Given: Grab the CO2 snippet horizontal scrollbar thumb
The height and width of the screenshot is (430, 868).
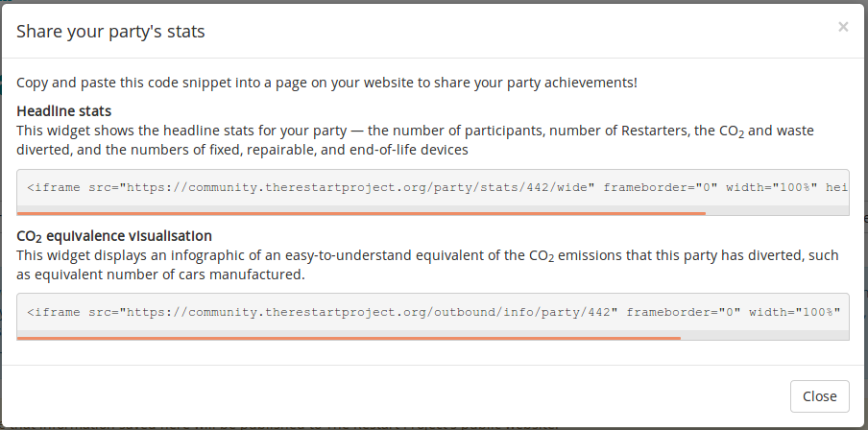Looking at the screenshot, I should (x=349, y=338).
